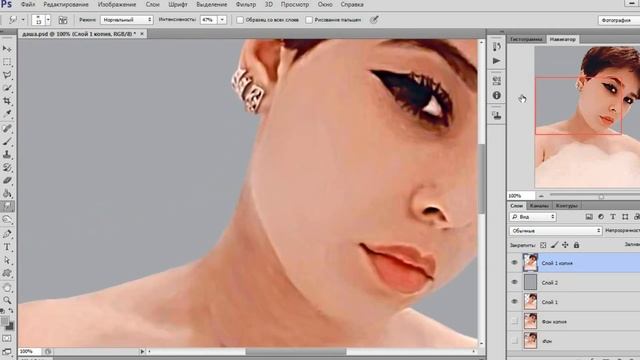This screenshot has width=640, height=360.
Task: Select the Clone Stamp tool
Action: (x=7, y=154)
